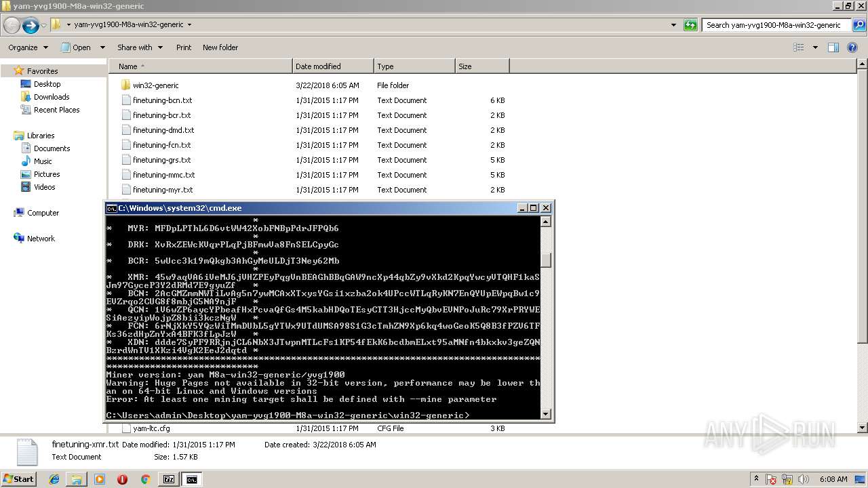Screen dimensions: 868x488
Task: Select the finetuning-grs.txt file
Action: tap(161, 160)
